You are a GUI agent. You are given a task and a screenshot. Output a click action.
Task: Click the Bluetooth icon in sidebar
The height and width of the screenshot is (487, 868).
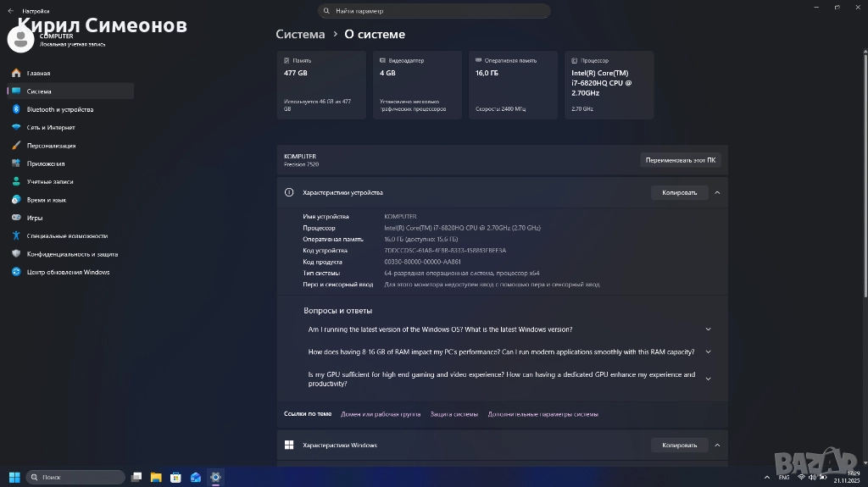pyautogui.click(x=16, y=109)
